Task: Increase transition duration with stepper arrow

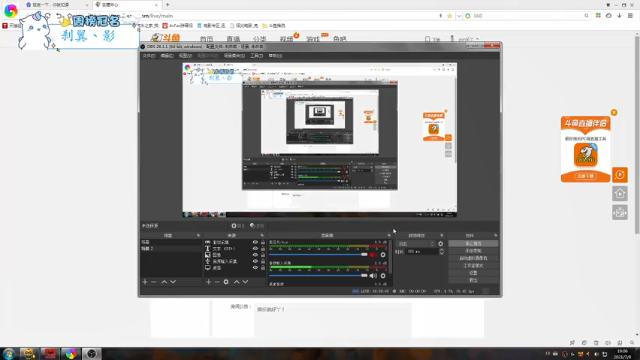Action: tap(441, 250)
